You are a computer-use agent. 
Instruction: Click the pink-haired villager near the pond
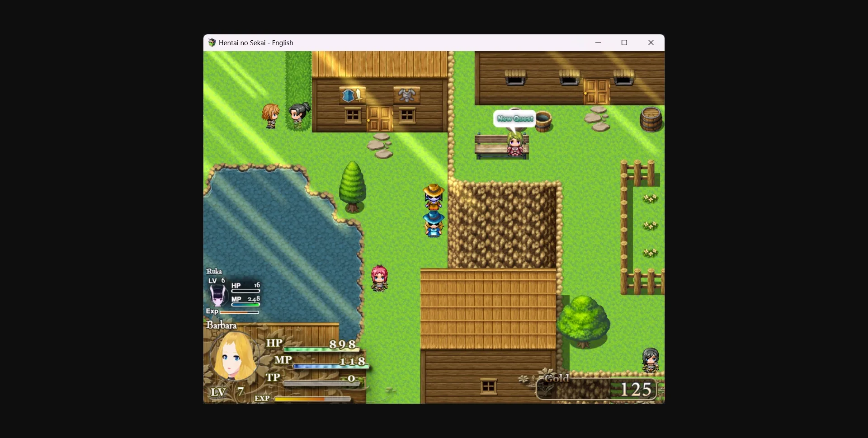click(x=379, y=278)
